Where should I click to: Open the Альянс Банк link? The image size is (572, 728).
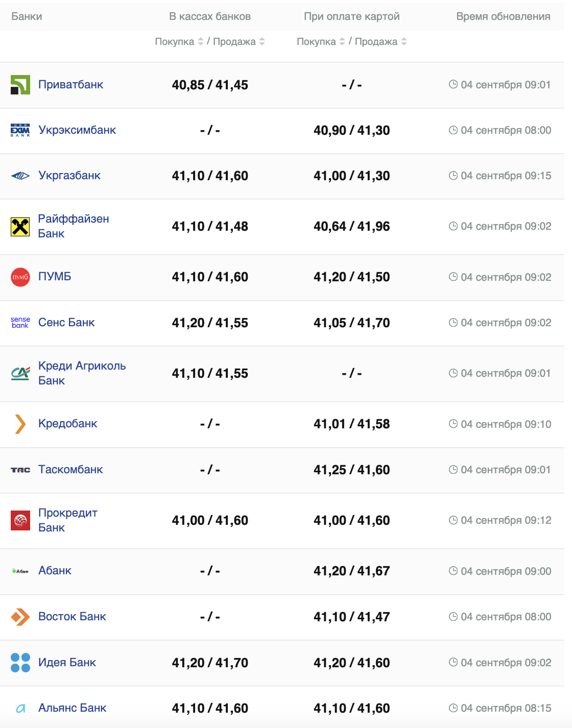pos(72,708)
